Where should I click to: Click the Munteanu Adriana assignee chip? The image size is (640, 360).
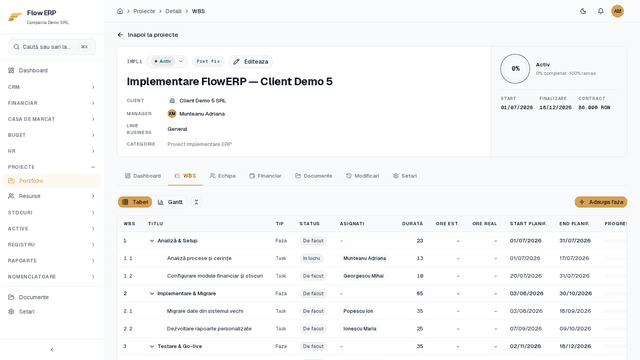tap(364, 258)
